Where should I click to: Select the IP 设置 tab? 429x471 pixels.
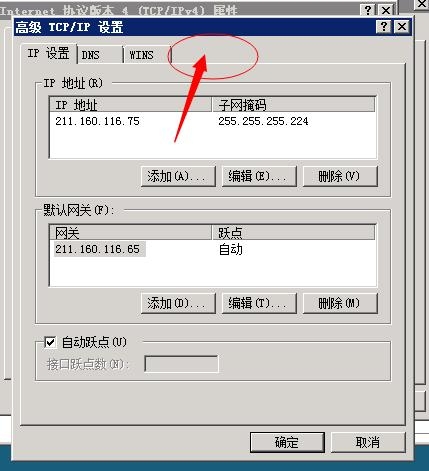tap(48, 53)
